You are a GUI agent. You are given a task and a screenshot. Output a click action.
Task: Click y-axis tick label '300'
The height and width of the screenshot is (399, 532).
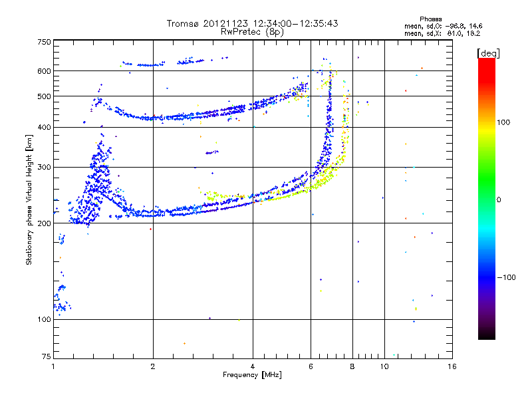[44, 168]
